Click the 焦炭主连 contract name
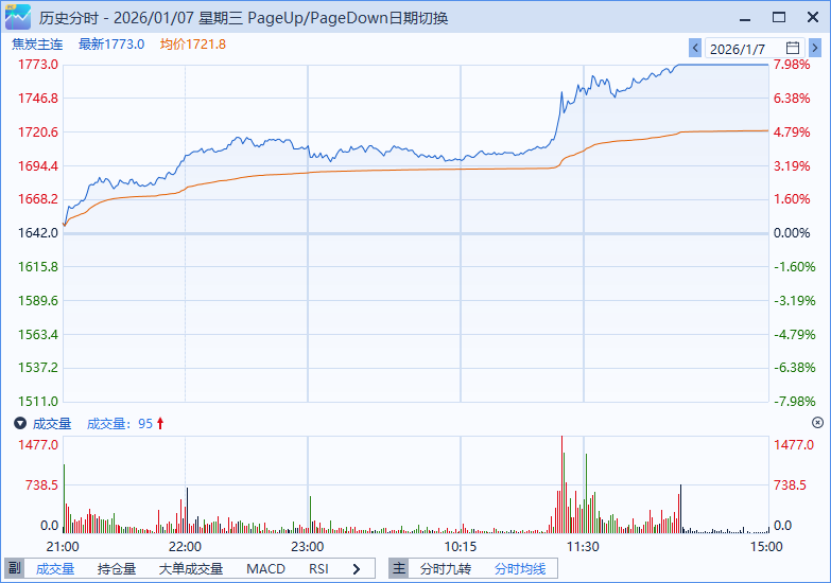 pos(37,44)
